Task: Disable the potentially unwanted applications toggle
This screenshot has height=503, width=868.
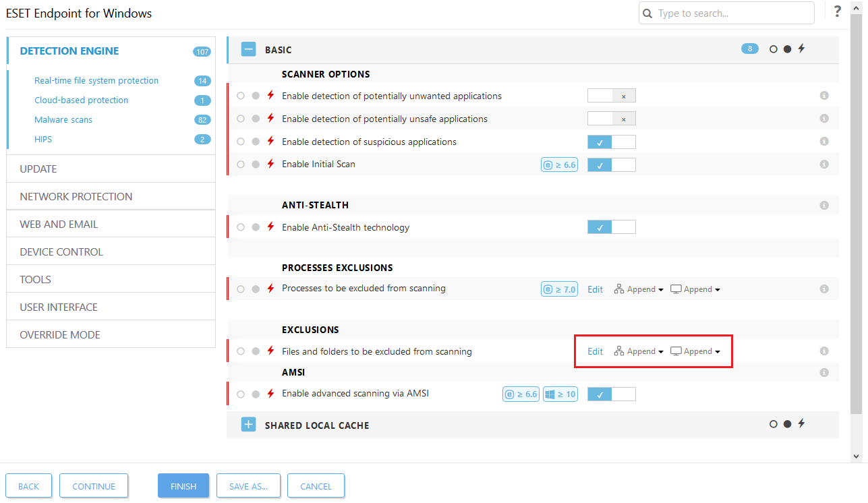Action: click(611, 95)
